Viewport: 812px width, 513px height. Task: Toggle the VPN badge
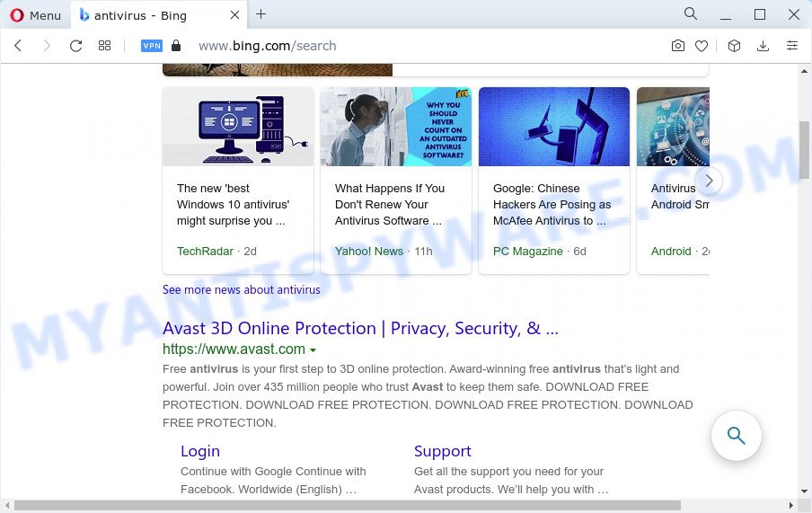tap(152, 46)
